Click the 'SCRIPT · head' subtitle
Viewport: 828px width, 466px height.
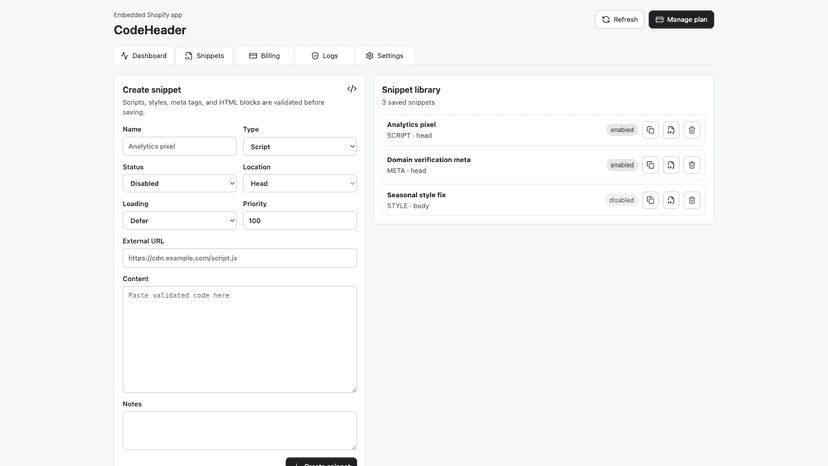point(409,135)
